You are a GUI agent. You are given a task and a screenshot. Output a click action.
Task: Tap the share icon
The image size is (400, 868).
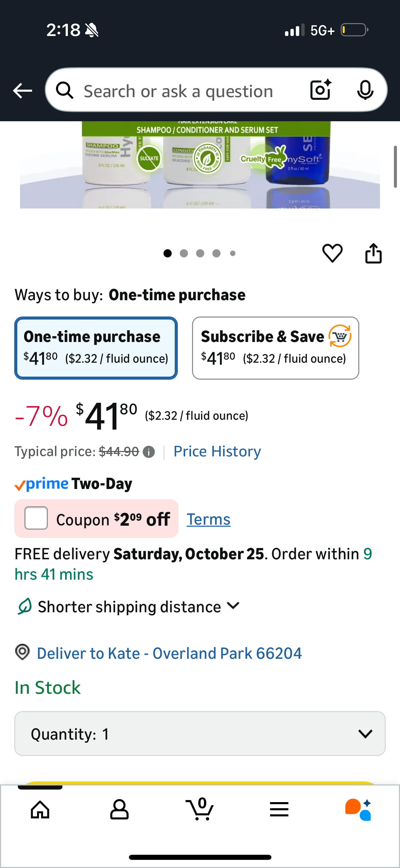(373, 253)
